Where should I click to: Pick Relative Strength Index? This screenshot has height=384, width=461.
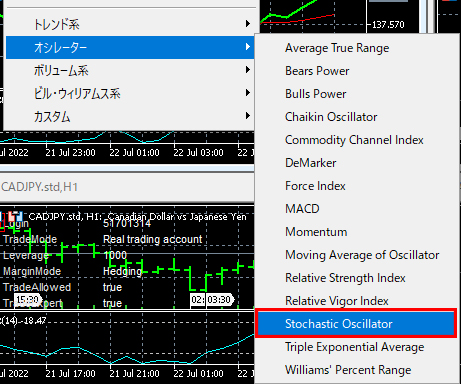pyautogui.click(x=357, y=278)
